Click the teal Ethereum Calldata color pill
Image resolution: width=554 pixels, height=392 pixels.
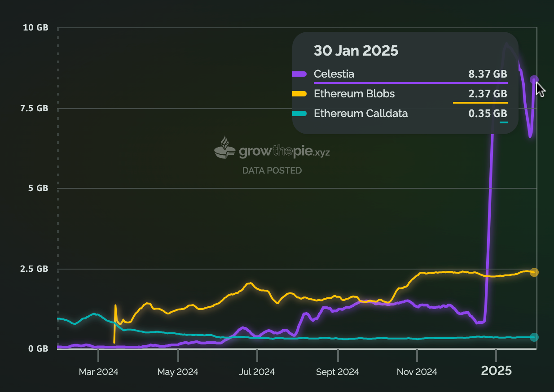[299, 113]
